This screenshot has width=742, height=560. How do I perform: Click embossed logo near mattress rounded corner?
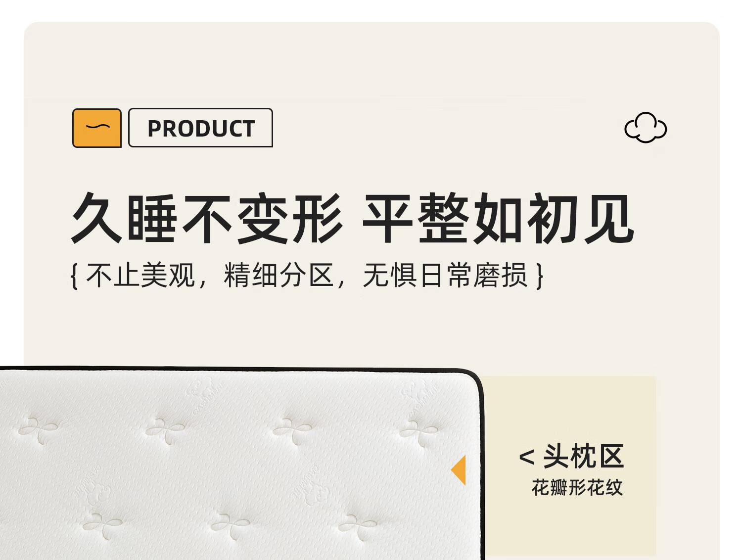point(419,396)
